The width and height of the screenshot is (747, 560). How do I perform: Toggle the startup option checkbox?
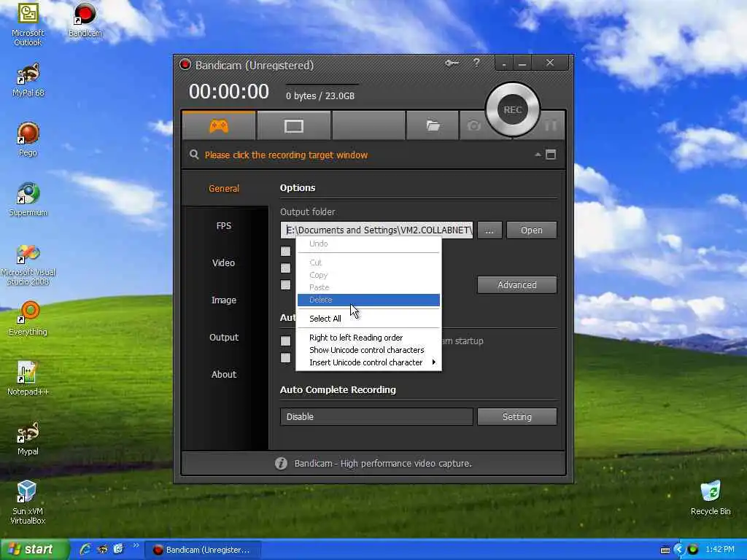285,341
